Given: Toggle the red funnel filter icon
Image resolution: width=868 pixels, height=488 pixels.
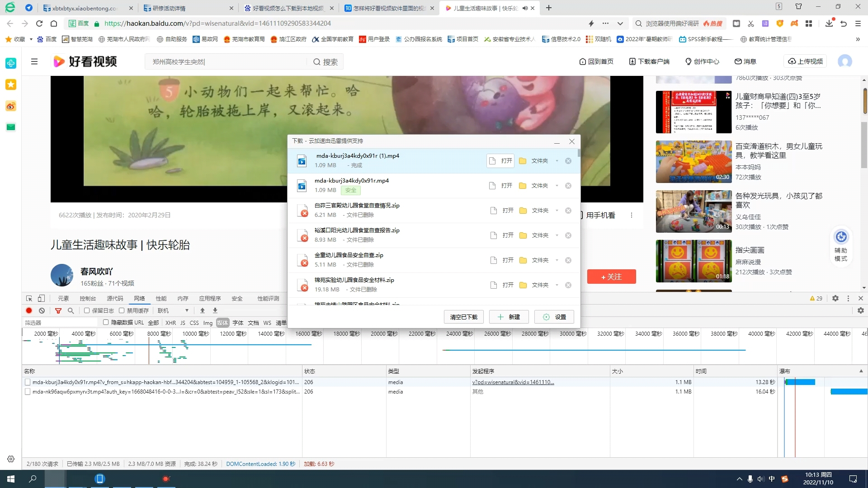Looking at the screenshot, I should click(x=58, y=310).
